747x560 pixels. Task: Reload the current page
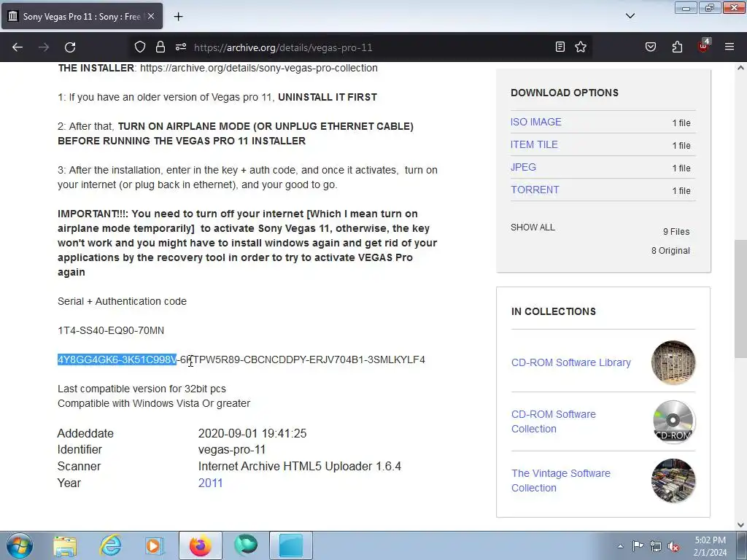(70, 47)
